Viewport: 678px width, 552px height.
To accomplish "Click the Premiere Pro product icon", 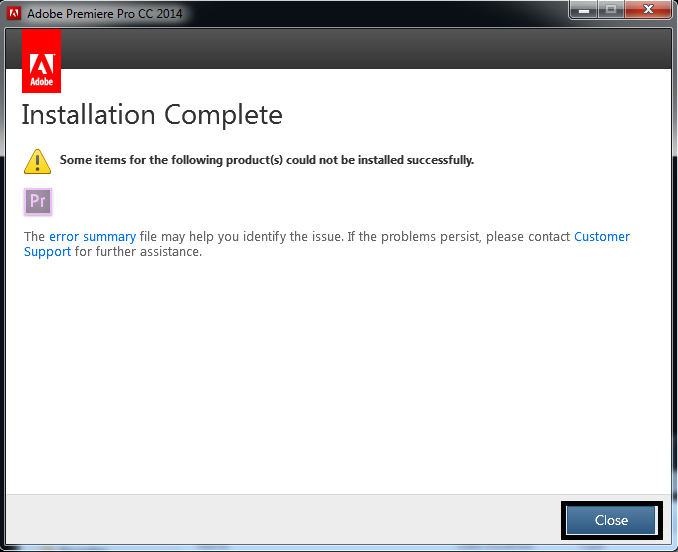I will [38, 201].
